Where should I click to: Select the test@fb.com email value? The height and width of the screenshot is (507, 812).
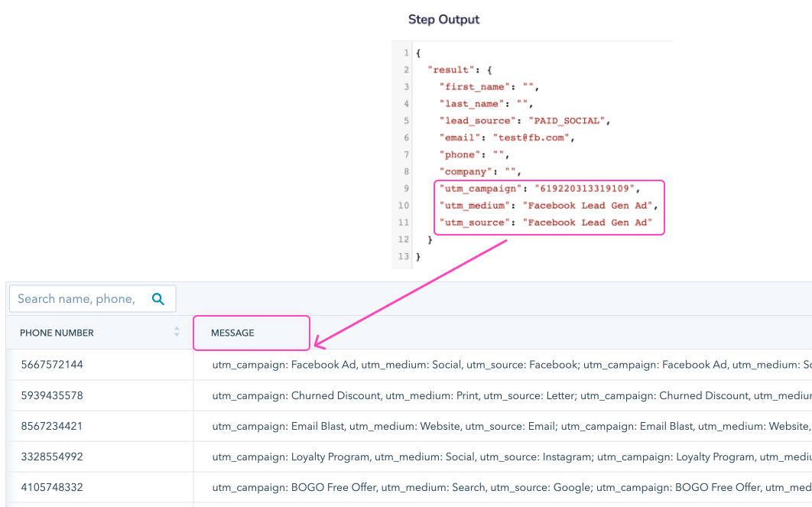533,138
